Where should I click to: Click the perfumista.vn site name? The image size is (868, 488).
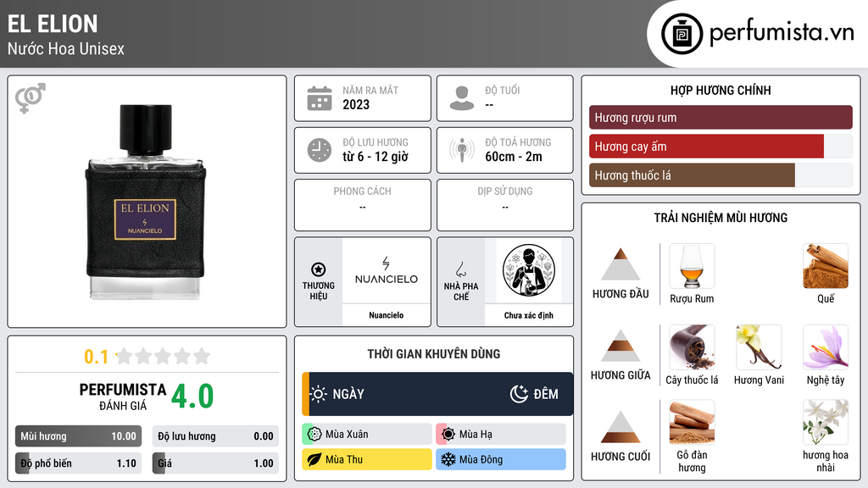782,33
